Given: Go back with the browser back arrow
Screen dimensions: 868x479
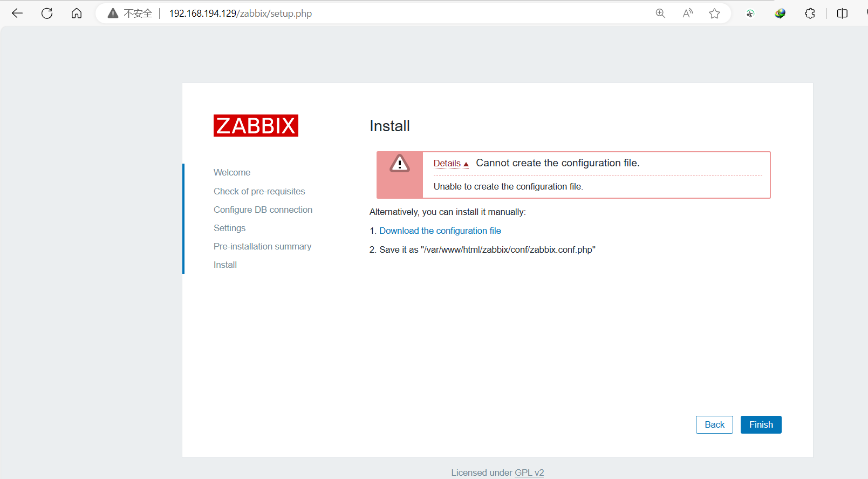Looking at the screenshot, I should (17, 14).
